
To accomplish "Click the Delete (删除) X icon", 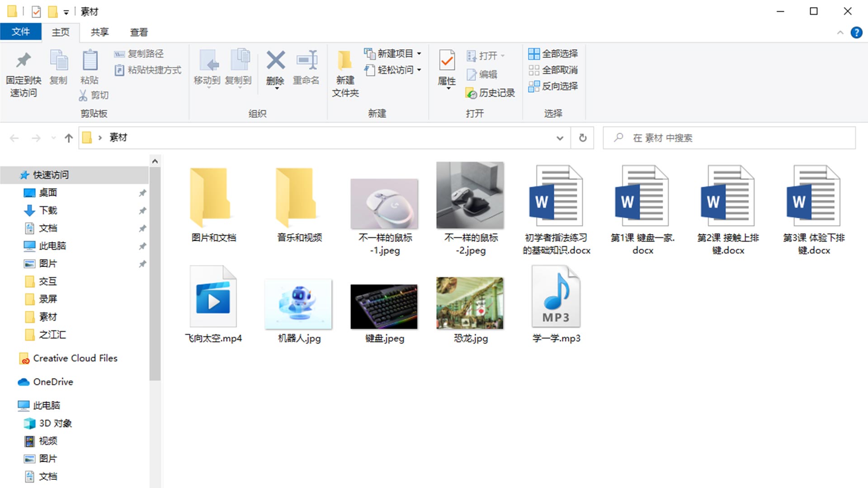I will coord(275,61).
